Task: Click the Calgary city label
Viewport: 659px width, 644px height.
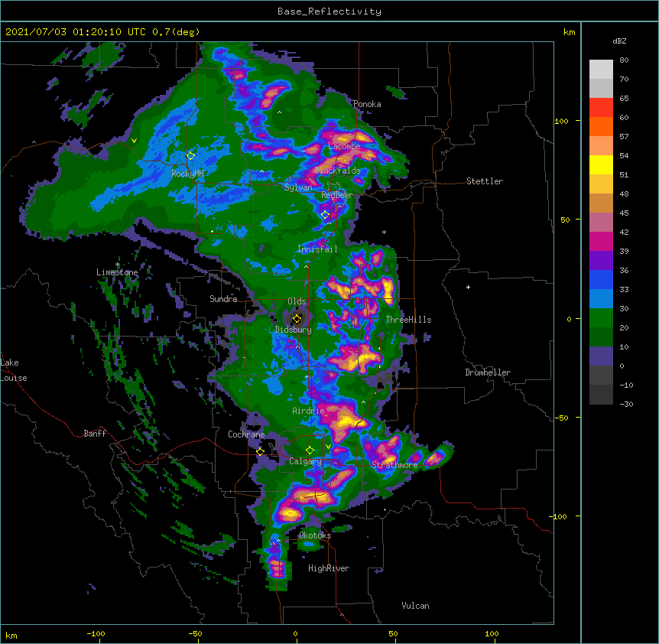Action: point(305,461)
